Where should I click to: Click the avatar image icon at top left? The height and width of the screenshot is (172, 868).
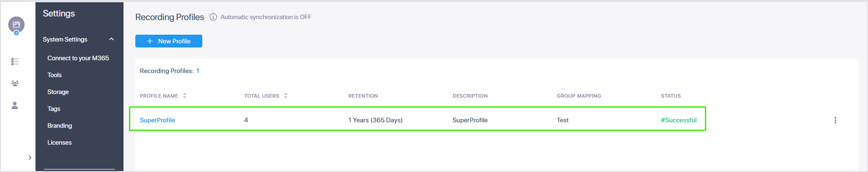[x=16, y=25]
